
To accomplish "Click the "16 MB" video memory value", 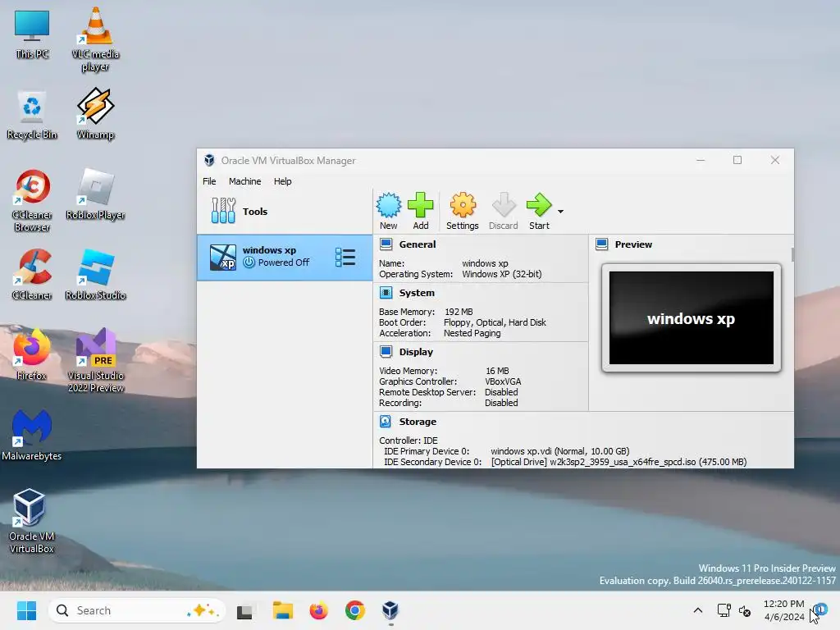I will tap(497, 371).
